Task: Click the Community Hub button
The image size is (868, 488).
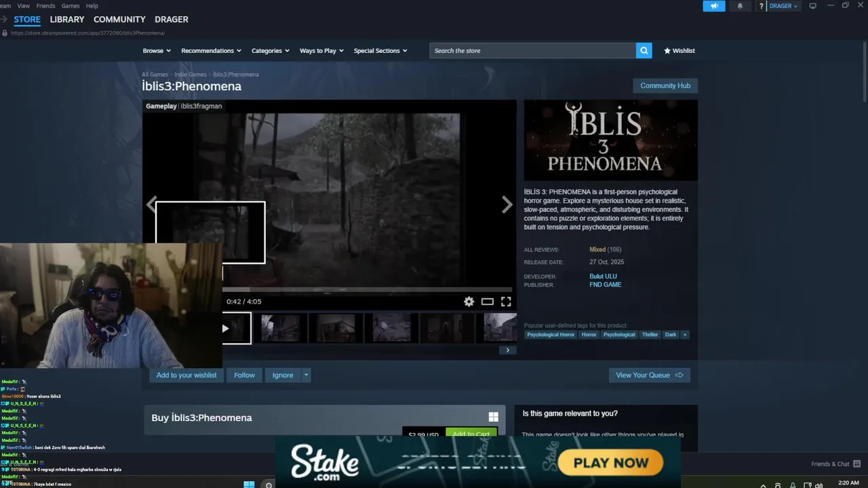Action: [x=665, y=85]
